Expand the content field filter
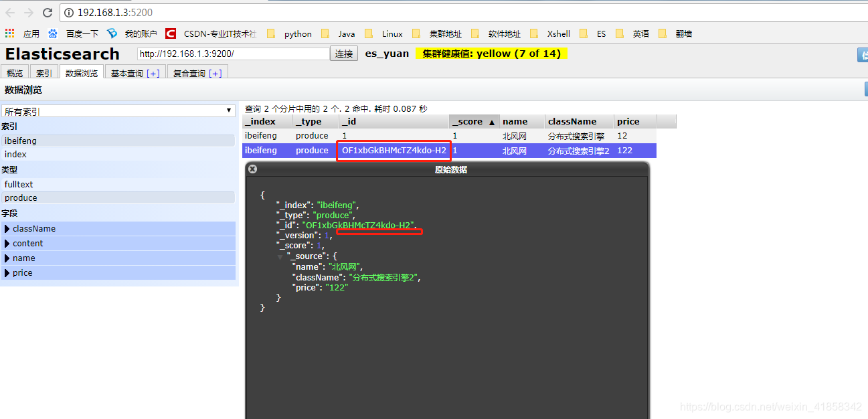The width and height of the screenshot is (868, 419). coord(118,244)
